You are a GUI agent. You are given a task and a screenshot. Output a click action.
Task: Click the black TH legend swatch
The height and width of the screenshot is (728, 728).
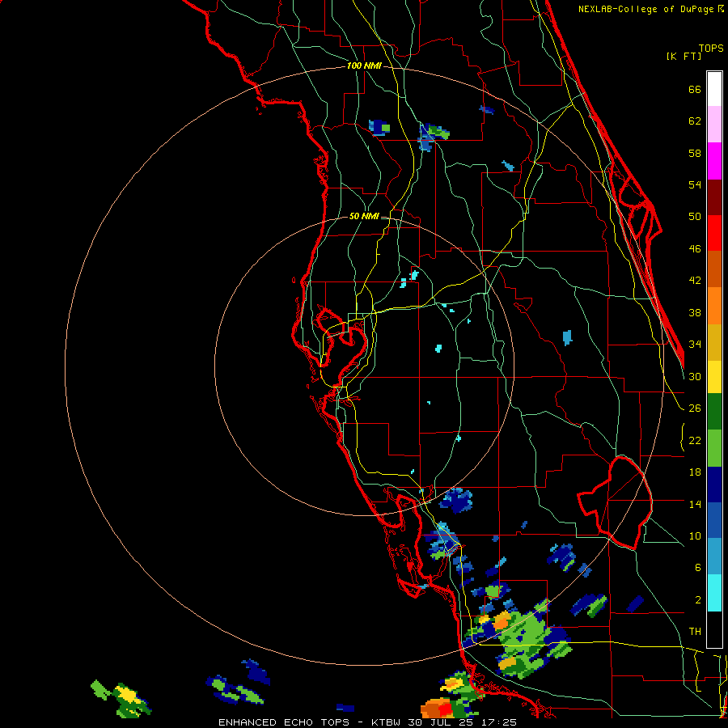[x=714, y=629]
